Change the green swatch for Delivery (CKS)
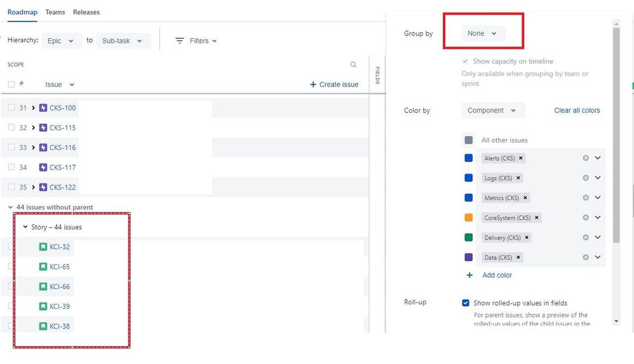This screenshot has width=634, height=364. click(469, 237)
